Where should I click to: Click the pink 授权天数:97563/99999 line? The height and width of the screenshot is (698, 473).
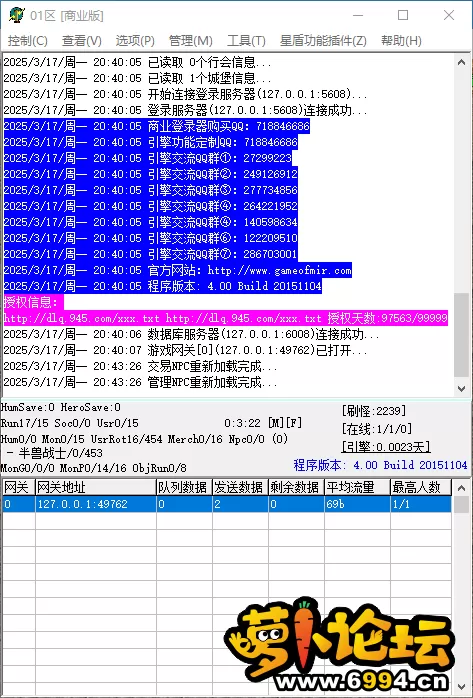click(x=226, y=319)
